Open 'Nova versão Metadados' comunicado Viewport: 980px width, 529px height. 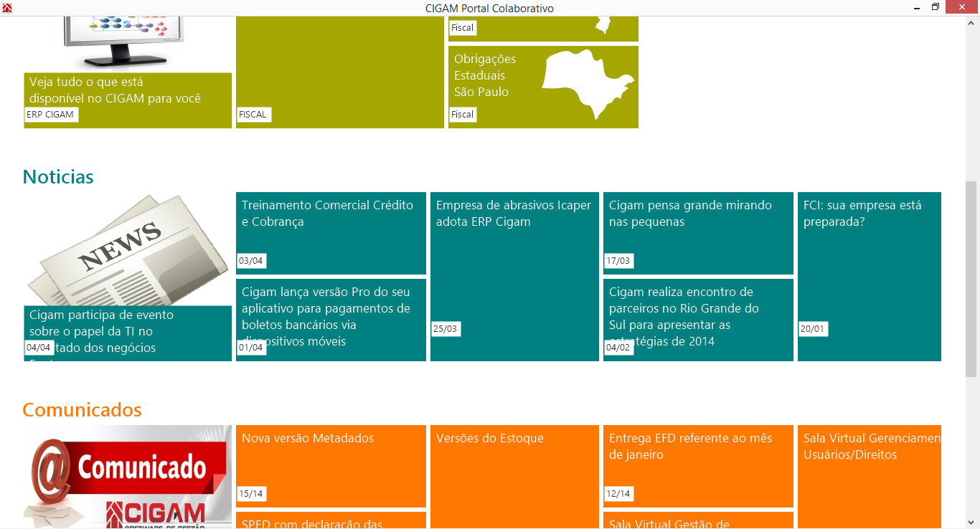(331, 465)
